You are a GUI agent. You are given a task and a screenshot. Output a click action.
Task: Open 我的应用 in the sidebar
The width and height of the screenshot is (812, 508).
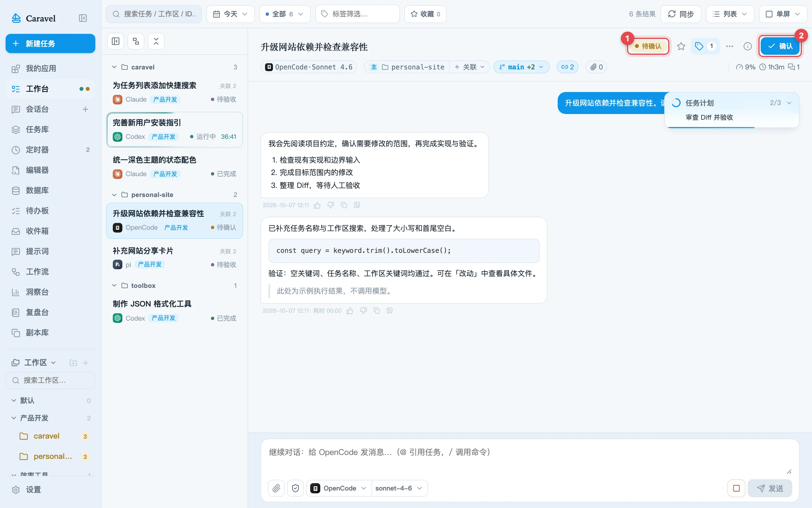[x=50, y=69]
